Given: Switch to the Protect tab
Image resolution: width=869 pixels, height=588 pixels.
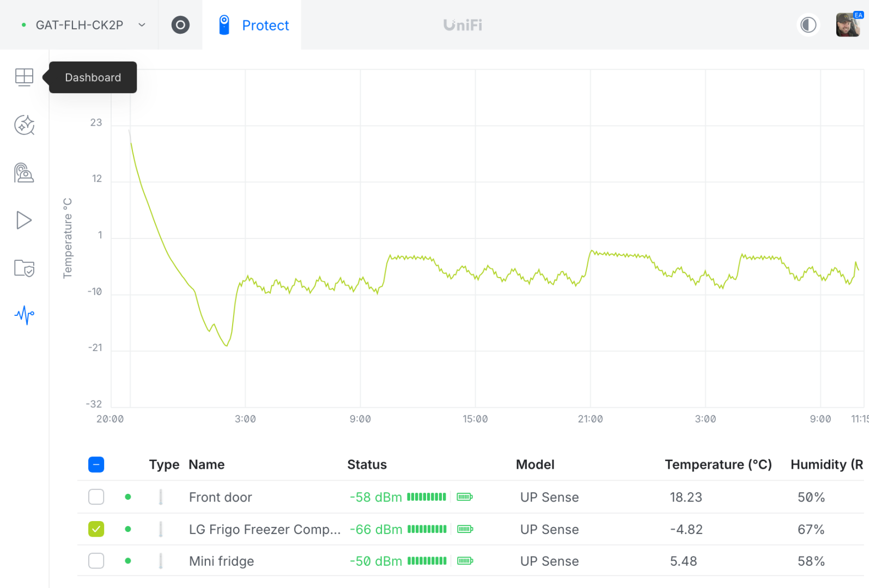Looking at the screenshot, I should click(253, 25).
